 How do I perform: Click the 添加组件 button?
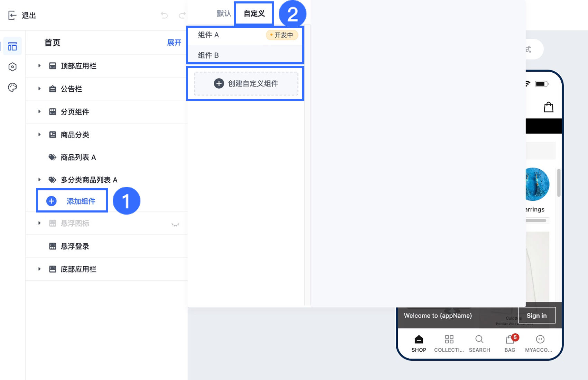pos(72,201)
